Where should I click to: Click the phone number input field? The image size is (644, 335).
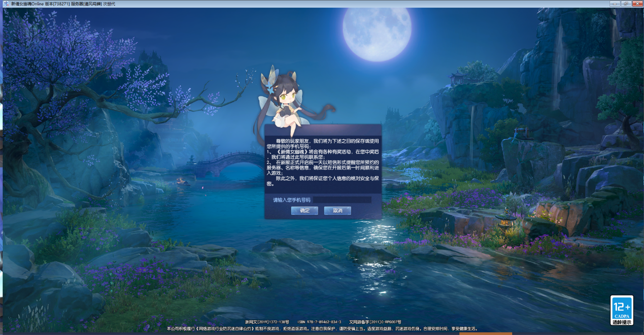(x=343, y=200)
